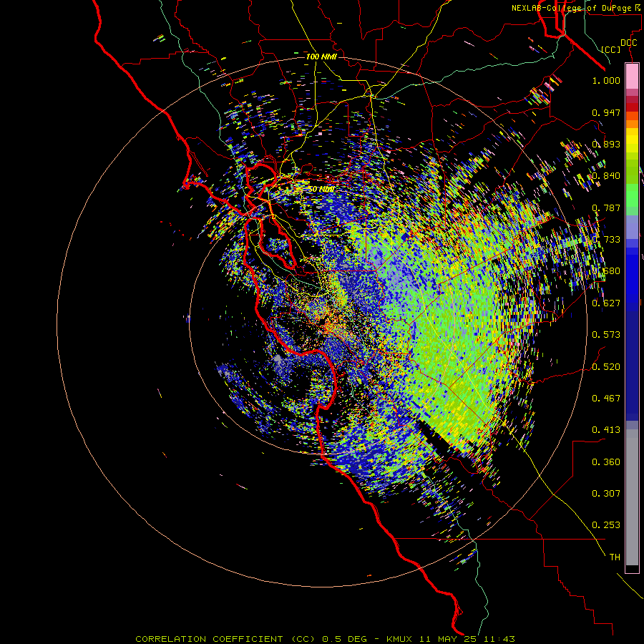Select the 0.467 legend value
This screenshot has width=644, height=644.
click(606, 398)
